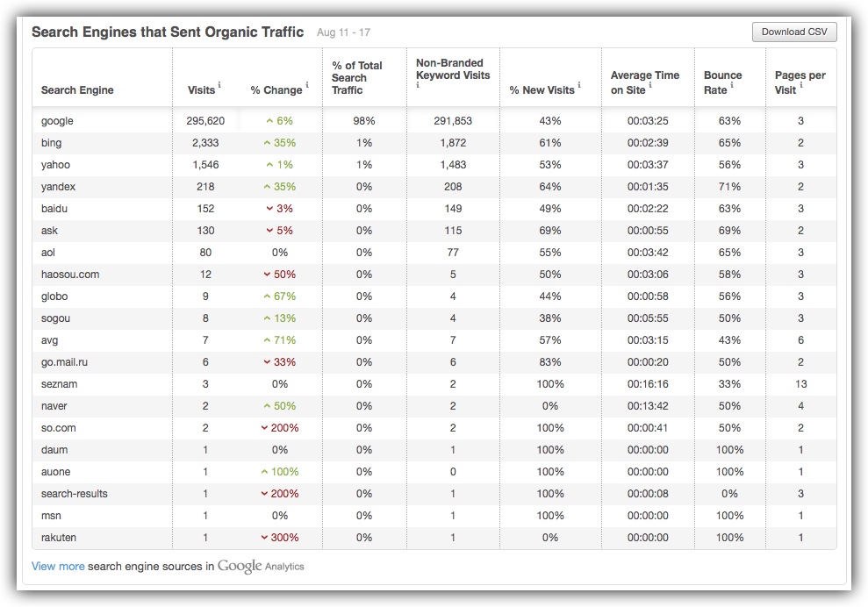Viewport: 868px width, 607px height.
Task: Select yandex's 71% bounce rate
Action: point(729,187)
